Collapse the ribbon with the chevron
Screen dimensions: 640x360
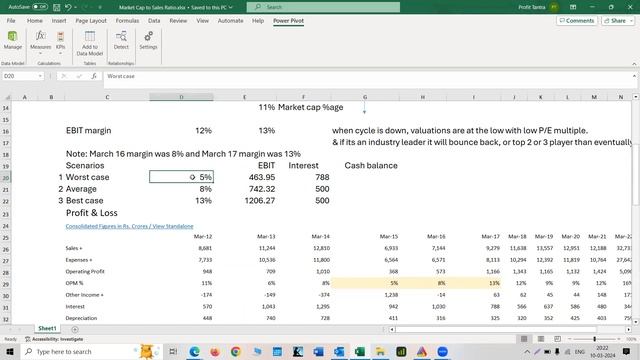[x=634, y=64]
